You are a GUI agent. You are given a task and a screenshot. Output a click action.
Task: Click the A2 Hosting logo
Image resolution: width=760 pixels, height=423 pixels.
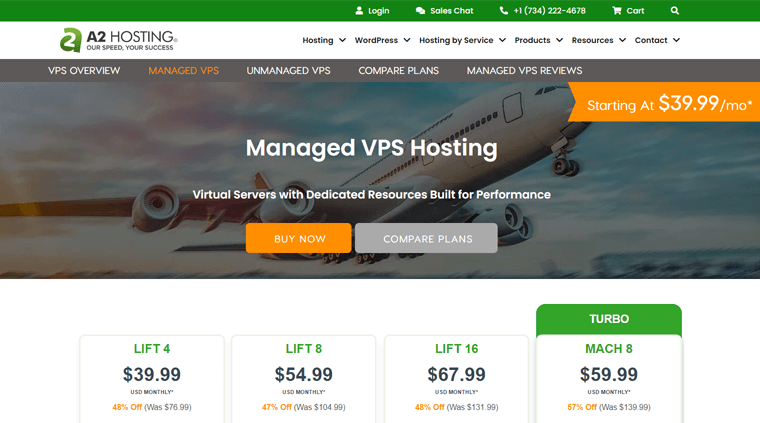[x=119, y=40]
